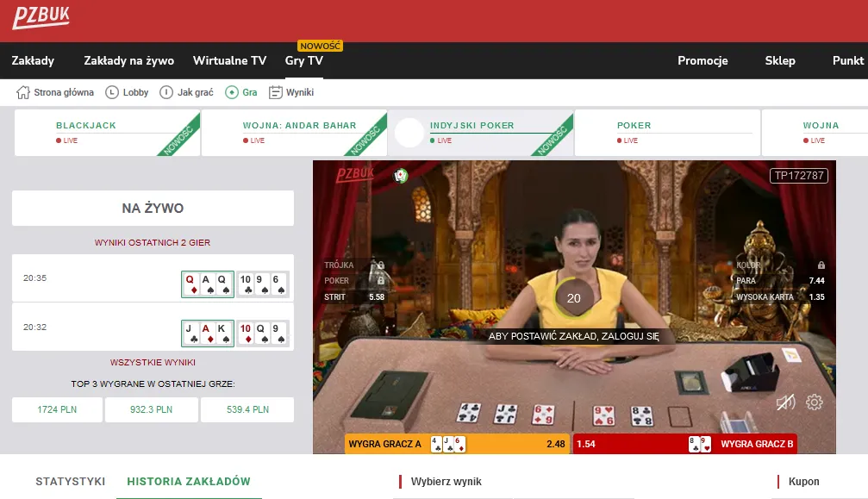868x499 pixels.
Task: Open the Gry TV menu item
Action: point(304,60)
